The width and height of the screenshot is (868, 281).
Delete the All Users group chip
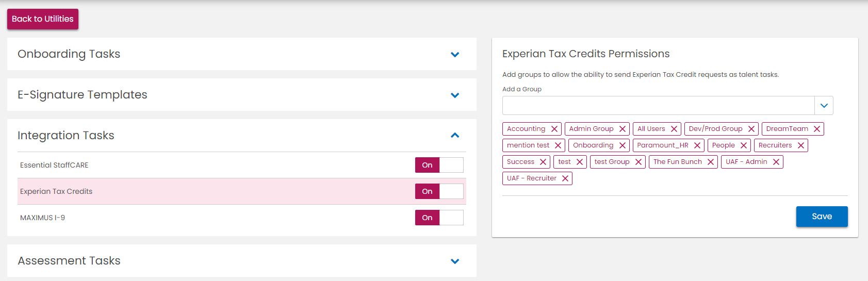click(x=674, y=129)
